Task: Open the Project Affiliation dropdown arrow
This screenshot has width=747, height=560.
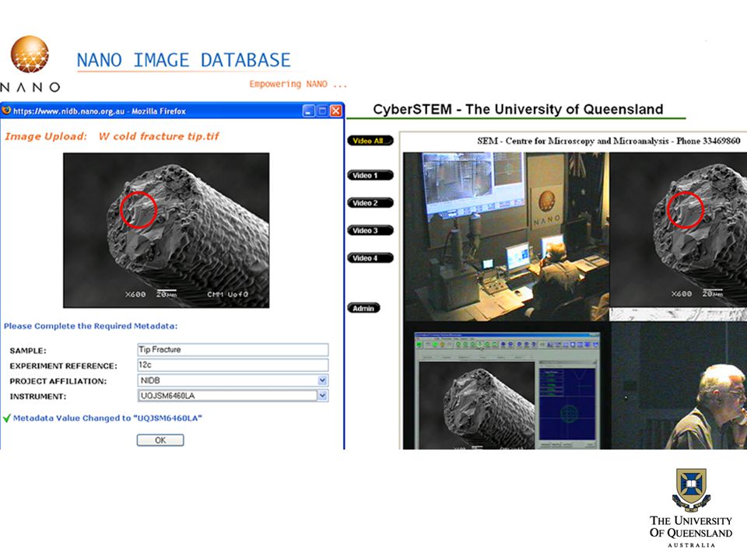Action: (x=322, y=380)
